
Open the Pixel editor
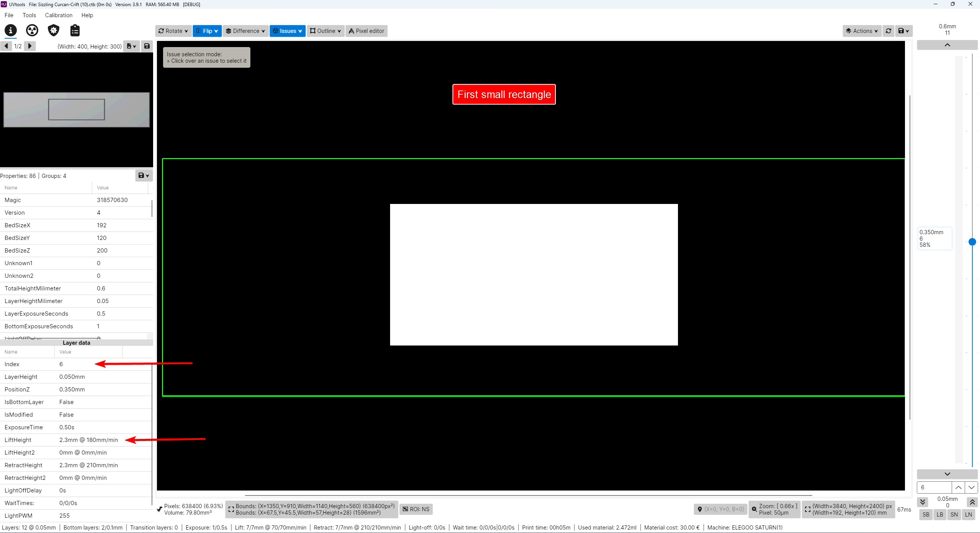(x=366, y=31)
